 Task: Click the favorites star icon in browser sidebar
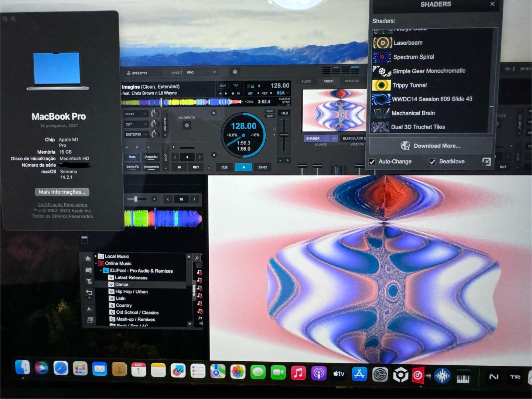point(88,258)
